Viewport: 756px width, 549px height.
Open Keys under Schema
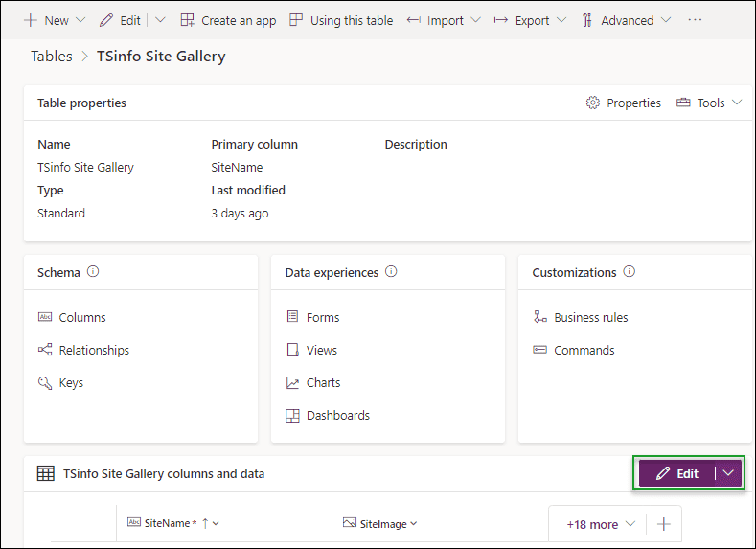[71, 382]
